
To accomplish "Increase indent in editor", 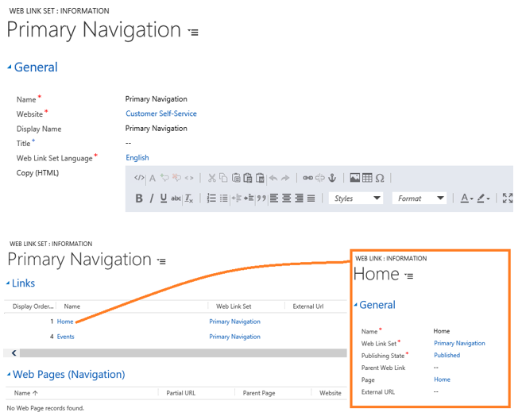I will point(249,198).
